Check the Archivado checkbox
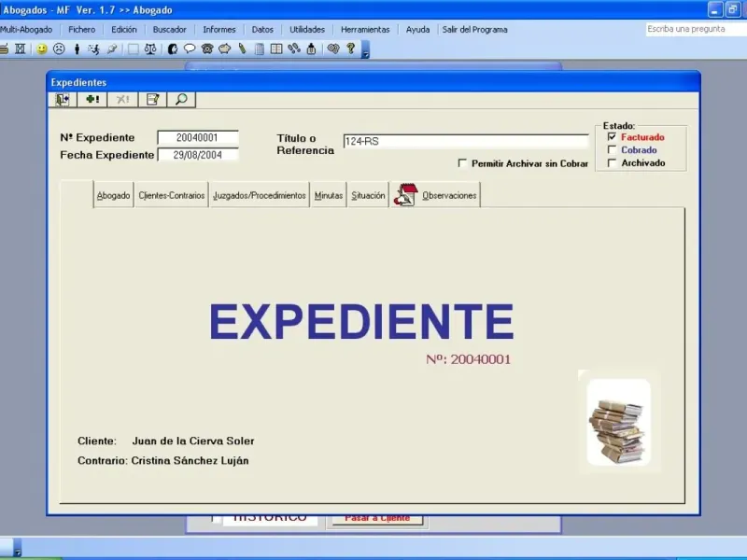This screenshot has width=747, height=560. point(613,162)
